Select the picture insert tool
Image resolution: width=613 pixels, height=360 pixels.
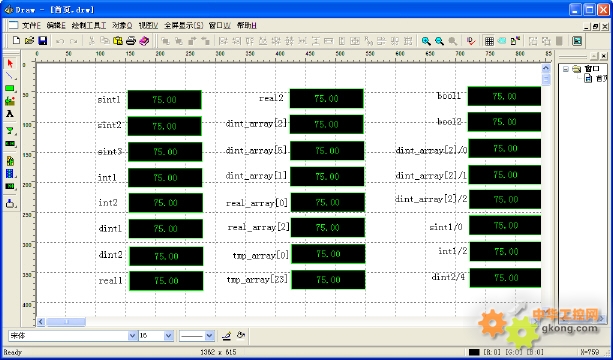10,101
